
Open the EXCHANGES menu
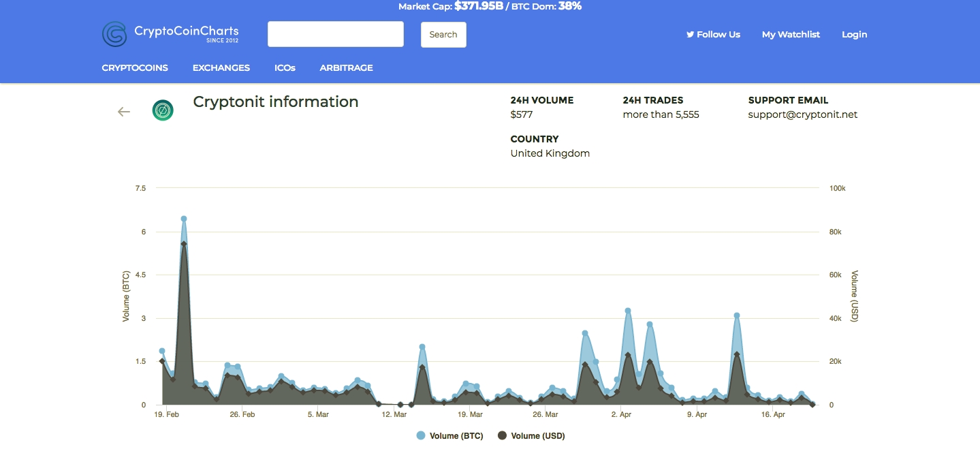click(221, 67)
